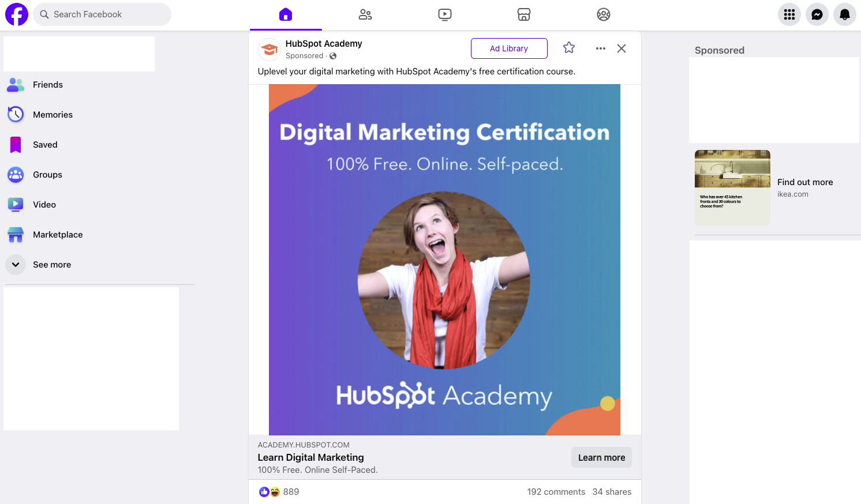Click the ikea.com text in sponsored ad

point(793,194)
